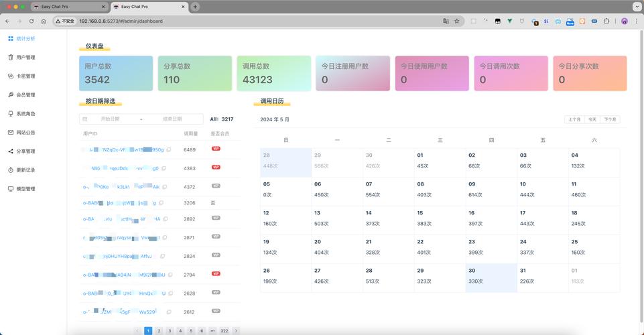Viewport: 644px width, 335px height.
Task: Click the 调用量 column header
Action: pos(190,134)
